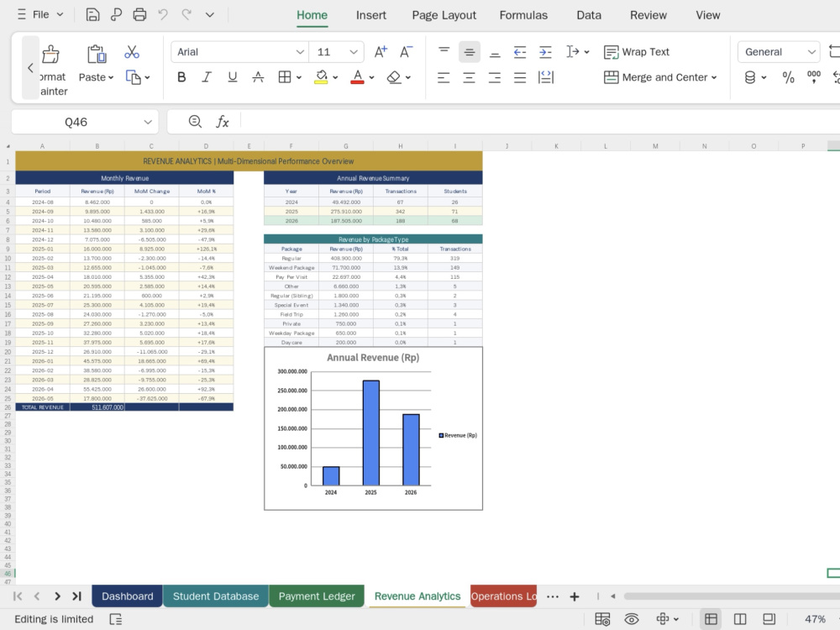Click the Redo arrow
The image size is (840, 630).
tap(186, 14)
